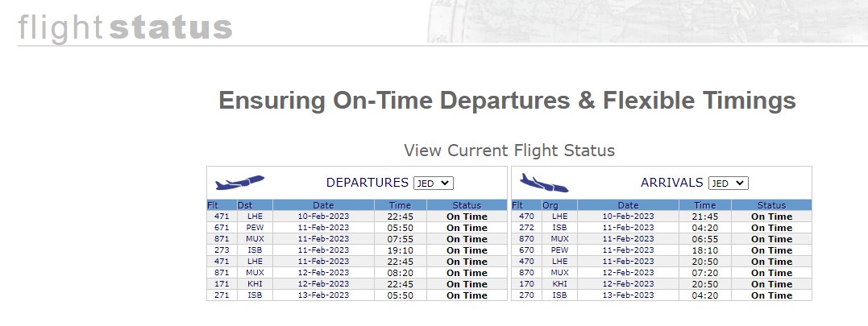The height and width of the screenshot is (326, 868).
Task: Click the departures airplane icon
Action: 239,183
